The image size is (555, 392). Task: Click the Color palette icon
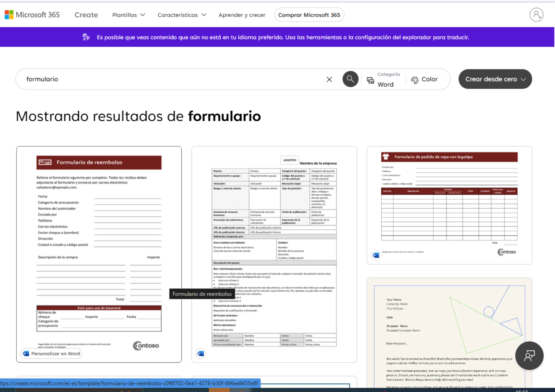(415, 80)
